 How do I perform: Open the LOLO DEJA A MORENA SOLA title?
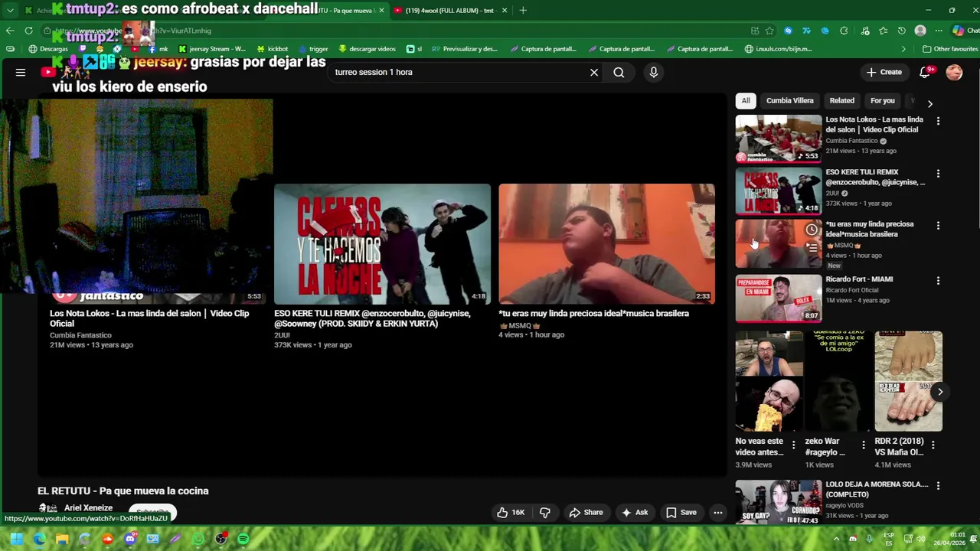pyautogui.click(x=877, y=489)
